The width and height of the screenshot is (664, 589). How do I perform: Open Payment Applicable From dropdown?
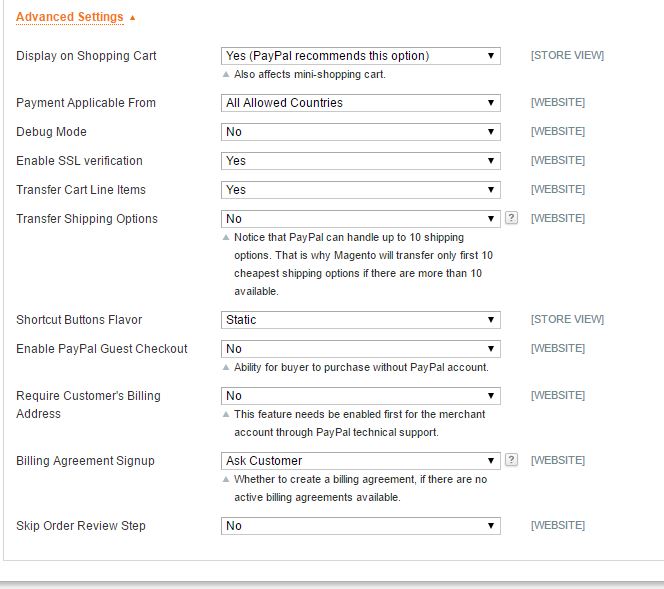pyautogui.click(x=361, y=103)
